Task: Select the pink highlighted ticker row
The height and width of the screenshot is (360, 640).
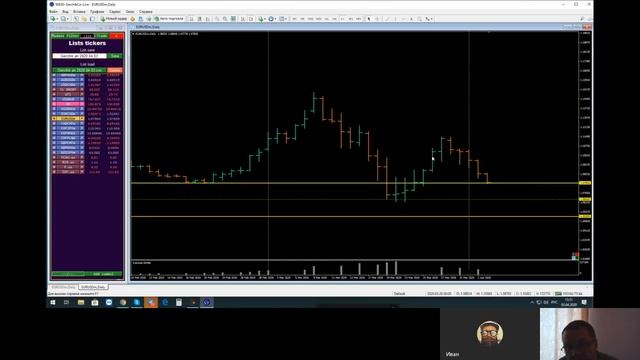Action: (x=68, y=104)
